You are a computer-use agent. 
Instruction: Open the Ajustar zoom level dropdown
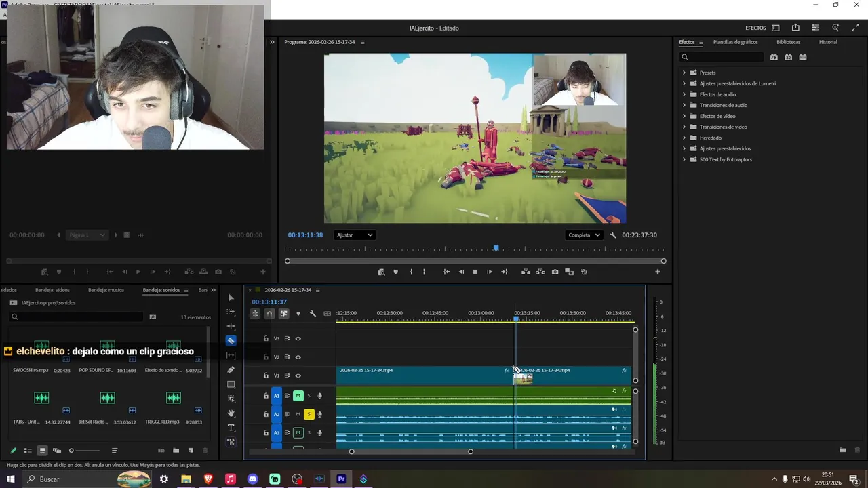[x=355, y=235]
